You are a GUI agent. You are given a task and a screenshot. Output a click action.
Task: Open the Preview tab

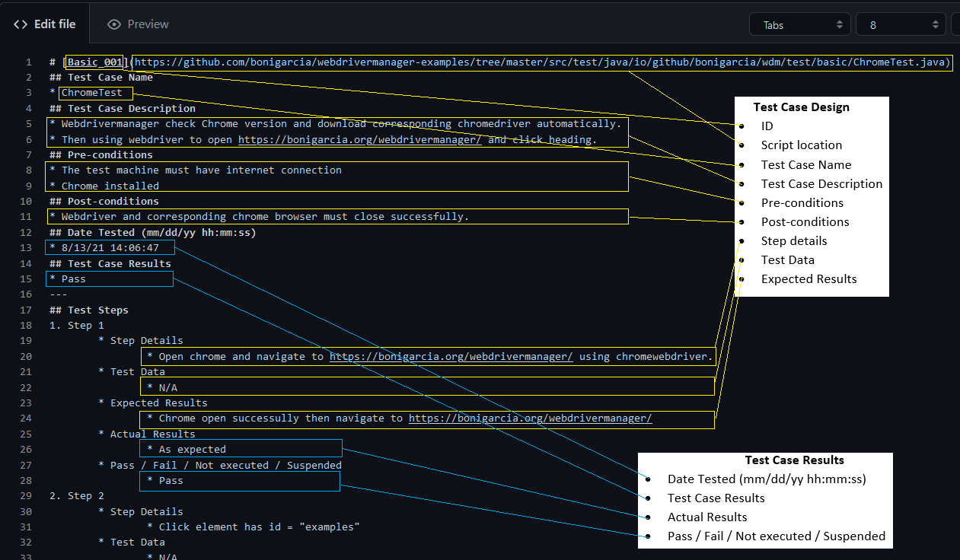138,24
